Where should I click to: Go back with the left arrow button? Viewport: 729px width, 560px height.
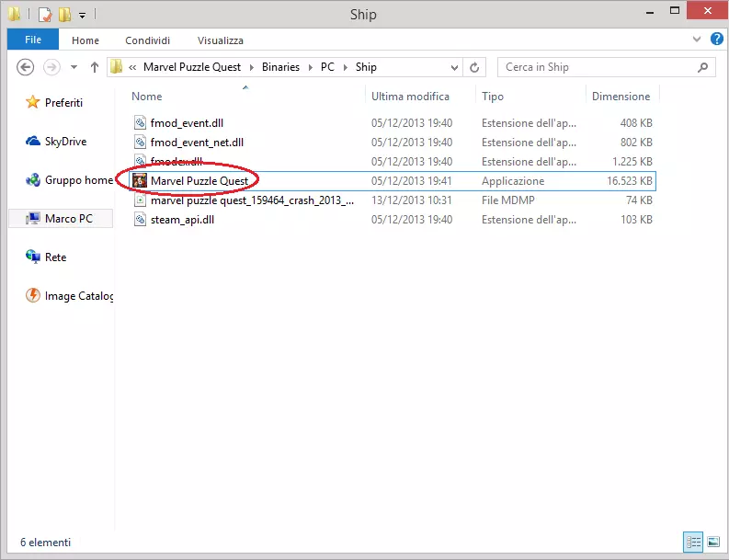coord(25,67)
